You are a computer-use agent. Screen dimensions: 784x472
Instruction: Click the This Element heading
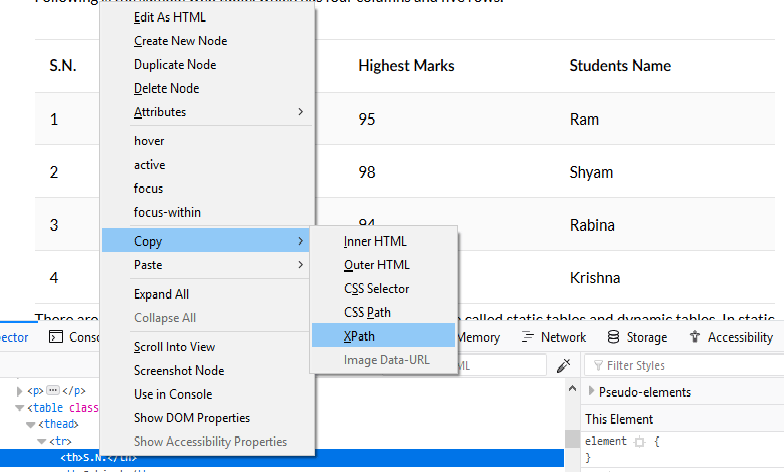click(x=619, y=419)
